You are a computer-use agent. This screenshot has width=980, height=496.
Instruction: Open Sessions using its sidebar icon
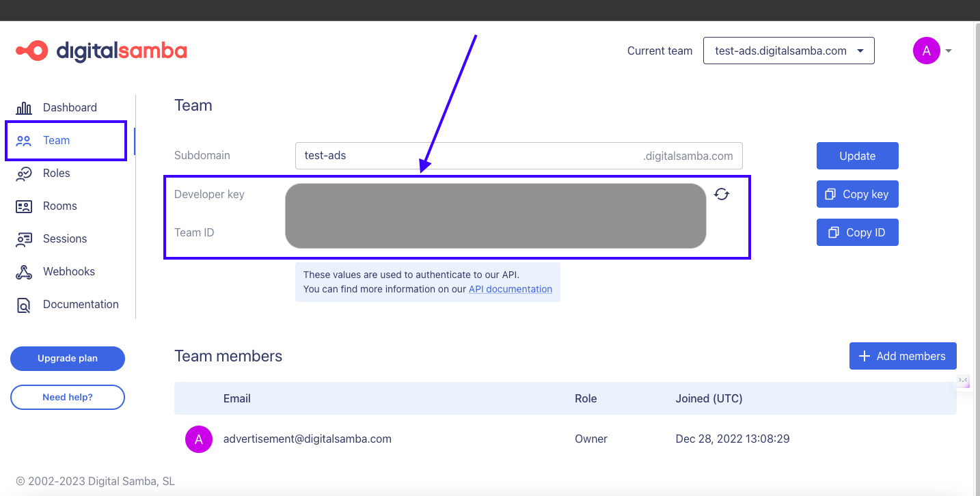tap(24, 238)
